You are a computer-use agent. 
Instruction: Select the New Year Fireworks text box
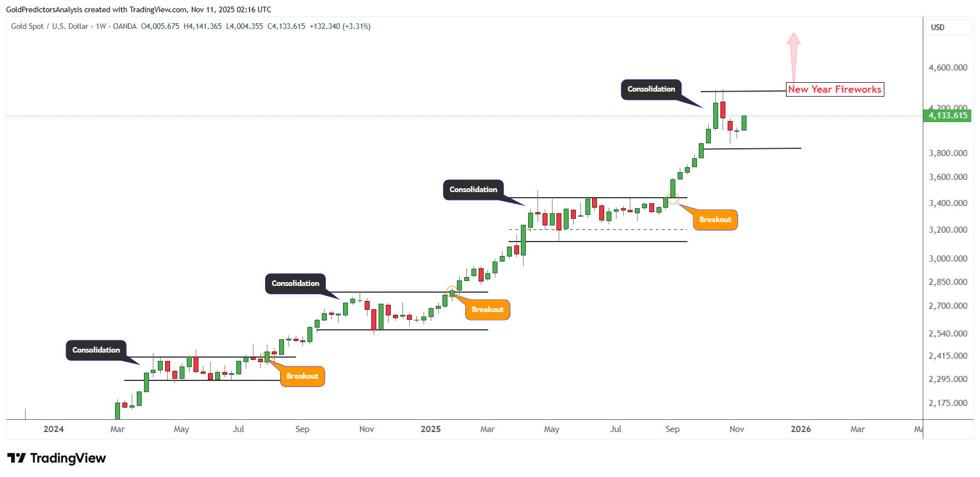point(834,89)
